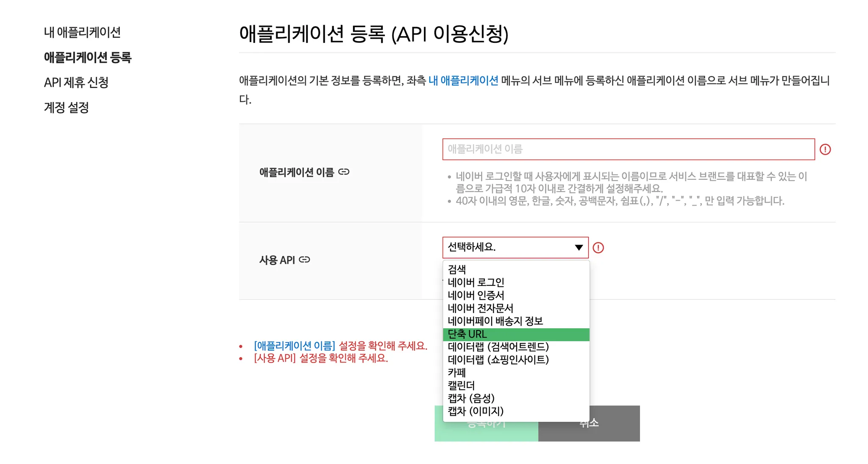Image resolution: width=868 pixels, height=464 pixels.
Task: Select 네이버 로그인 option
Action: click(476, 282)
